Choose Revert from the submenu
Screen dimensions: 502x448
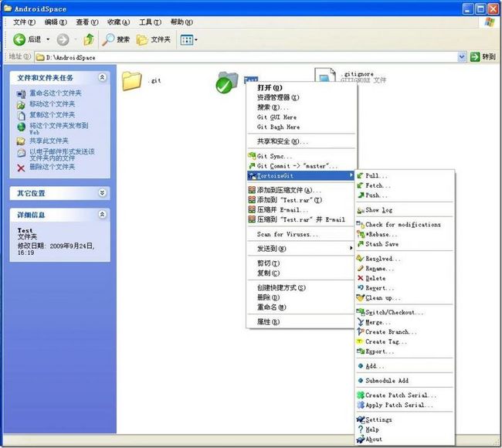tap(405, 288)
